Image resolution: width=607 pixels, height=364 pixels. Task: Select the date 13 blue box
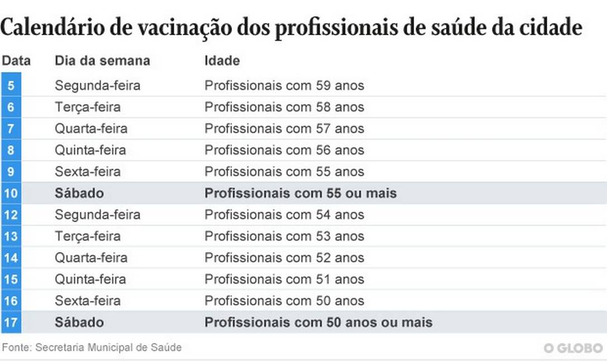[x=11, y=236]
